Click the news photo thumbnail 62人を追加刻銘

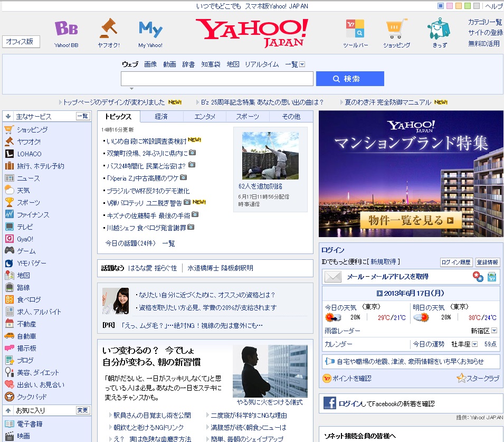(x=270, y=156)
